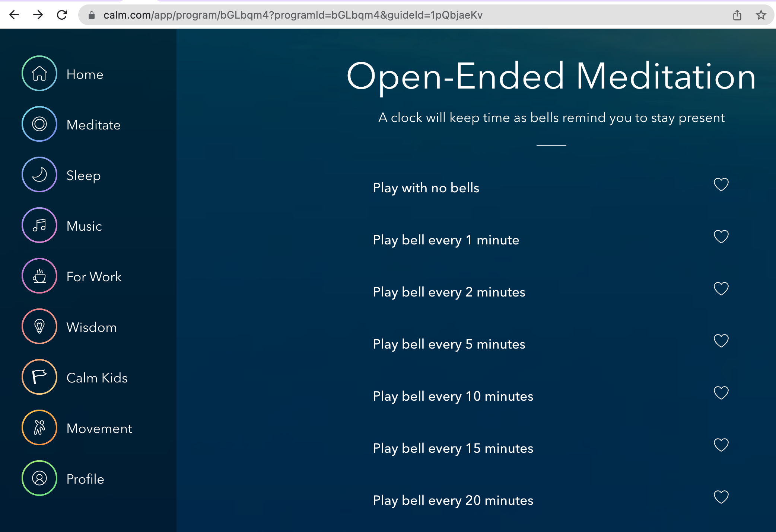Click the Calm Kids flag icon
The width and height of the screenshot is (776, 532).
[39, 377]
